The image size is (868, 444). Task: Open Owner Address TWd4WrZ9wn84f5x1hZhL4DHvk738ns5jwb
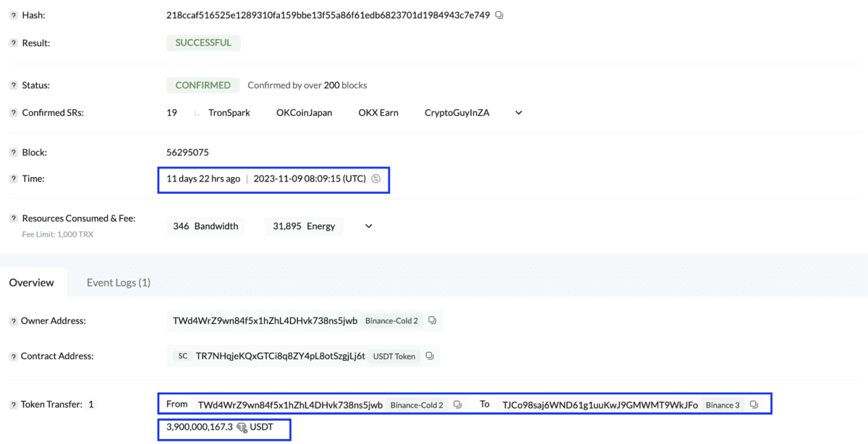265,320
